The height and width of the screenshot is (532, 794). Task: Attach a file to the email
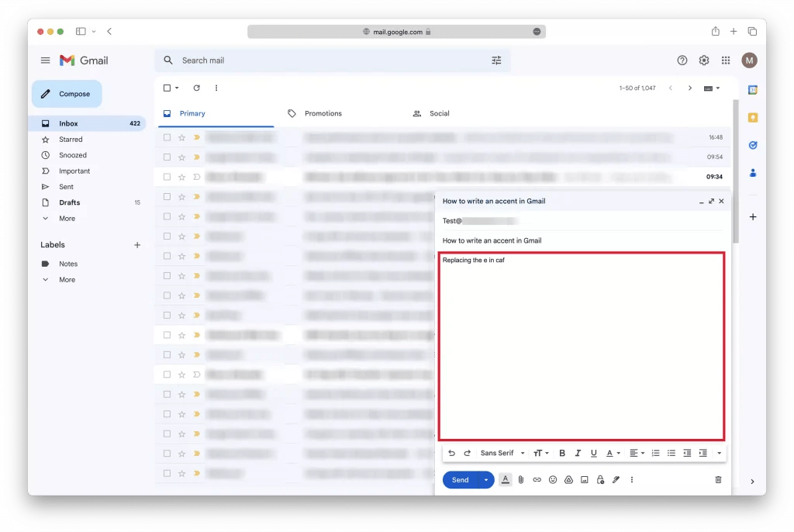coord(521,479)
